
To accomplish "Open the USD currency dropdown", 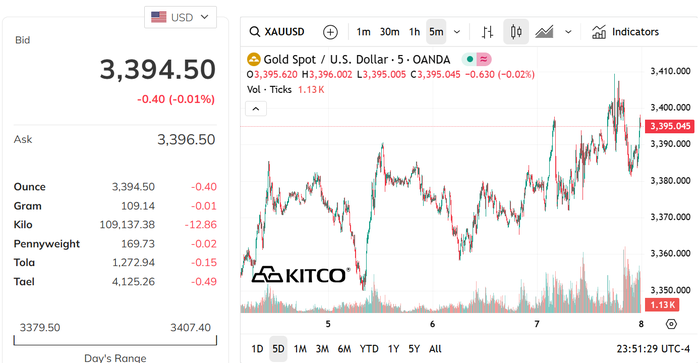I will point(180,17).
